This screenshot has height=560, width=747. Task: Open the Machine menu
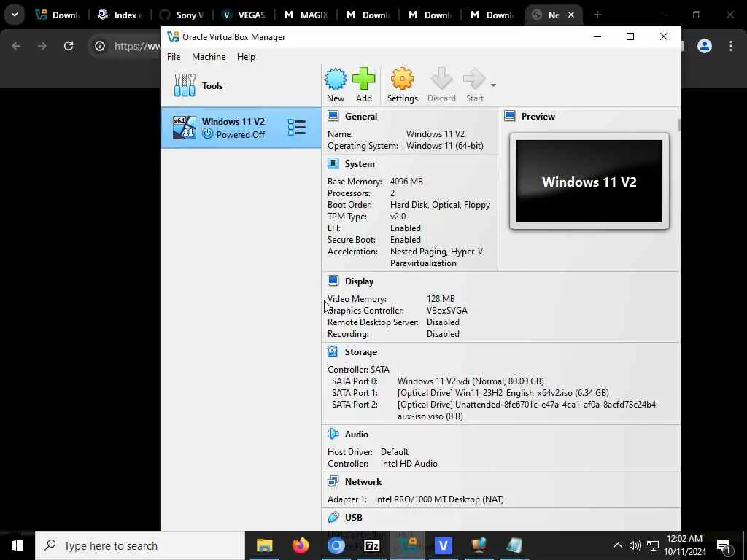pyautogui.click(x=209, y=57)
